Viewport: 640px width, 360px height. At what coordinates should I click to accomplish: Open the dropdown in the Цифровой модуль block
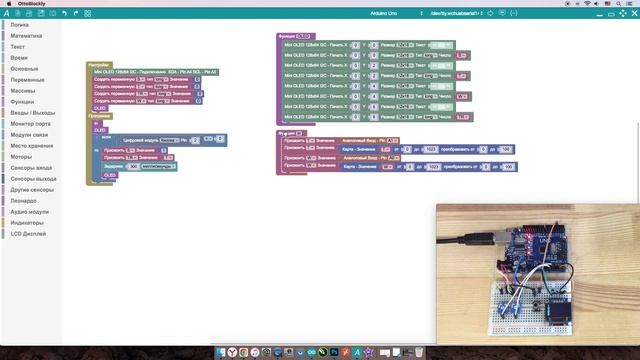169,140
